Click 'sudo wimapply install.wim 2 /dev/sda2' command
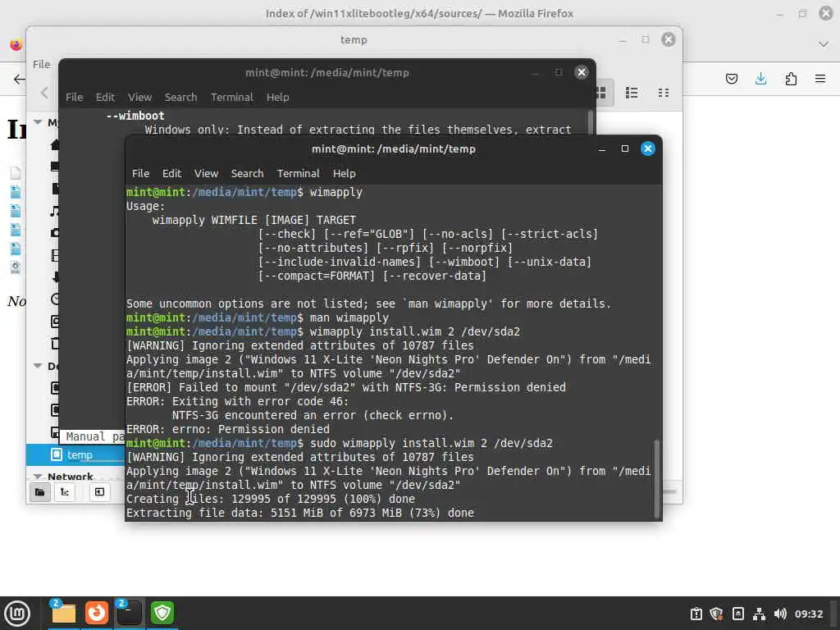 point(431,444)
